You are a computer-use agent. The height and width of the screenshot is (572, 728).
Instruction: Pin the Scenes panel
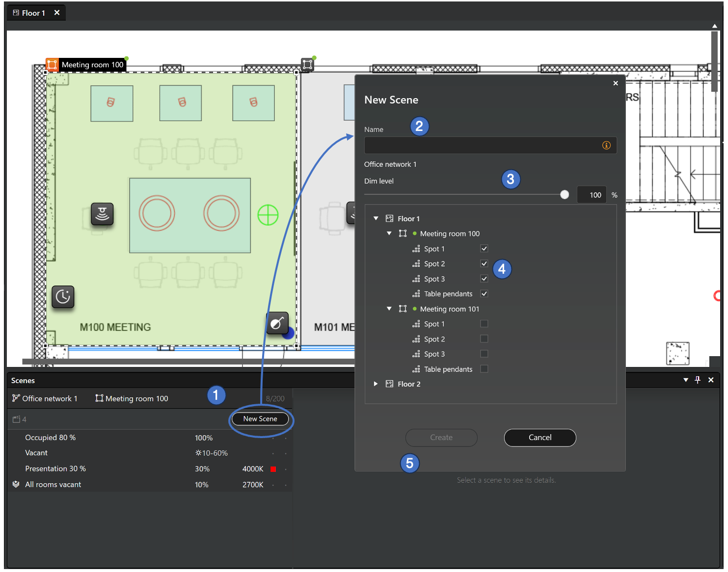click(698, 380)
